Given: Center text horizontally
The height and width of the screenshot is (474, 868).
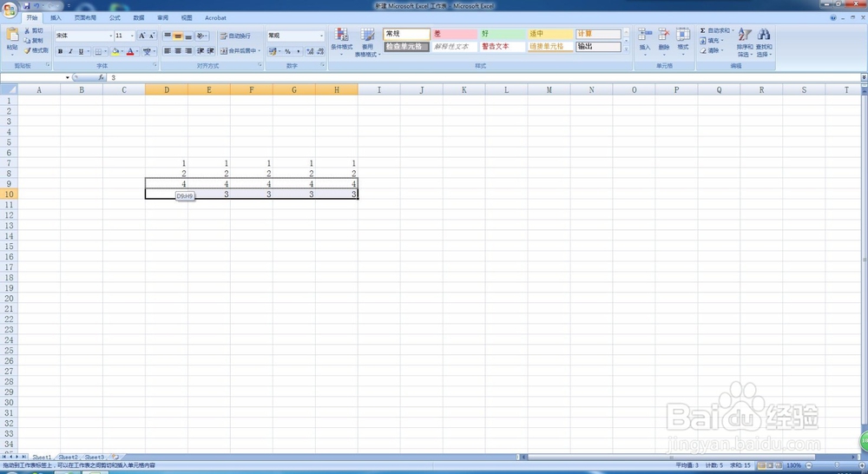Looking at the screenshot, I should pyautogui.click(x=178, y=51).
